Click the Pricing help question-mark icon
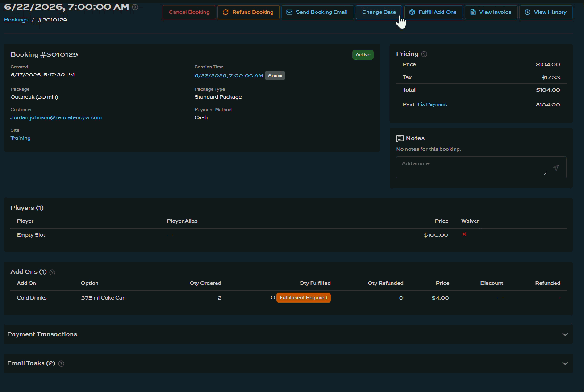The height and width of the screenshot is (392, 584). coord(424,54)
